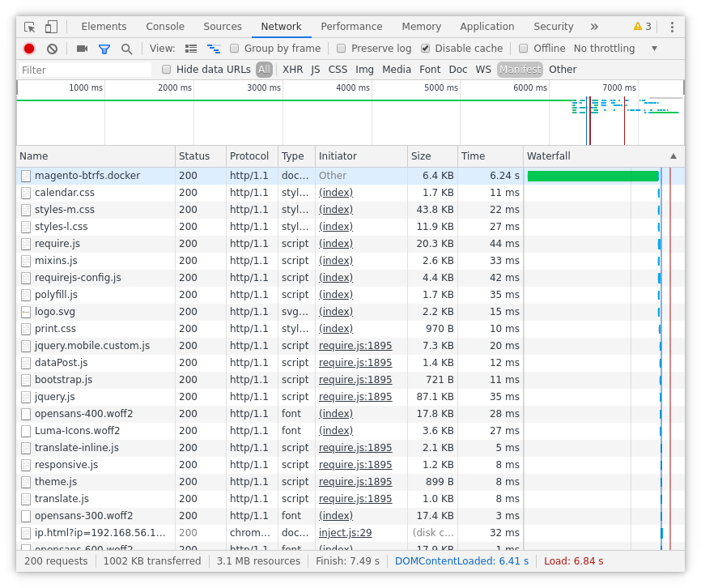Clear the network log

(52, 49)
